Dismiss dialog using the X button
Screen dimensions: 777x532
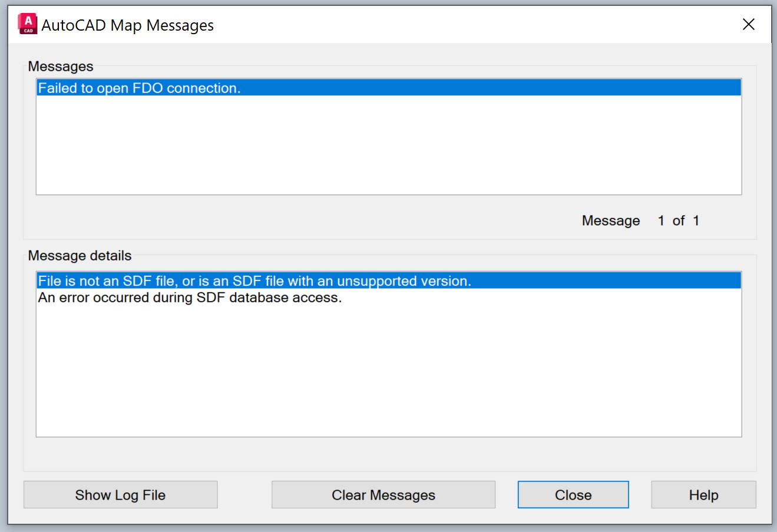[x=748, y=24]
